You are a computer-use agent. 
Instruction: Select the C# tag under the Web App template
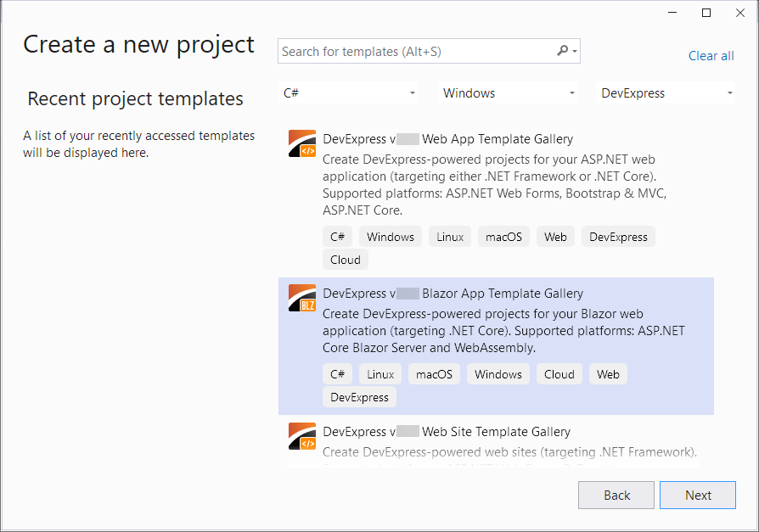pos(337,236)
